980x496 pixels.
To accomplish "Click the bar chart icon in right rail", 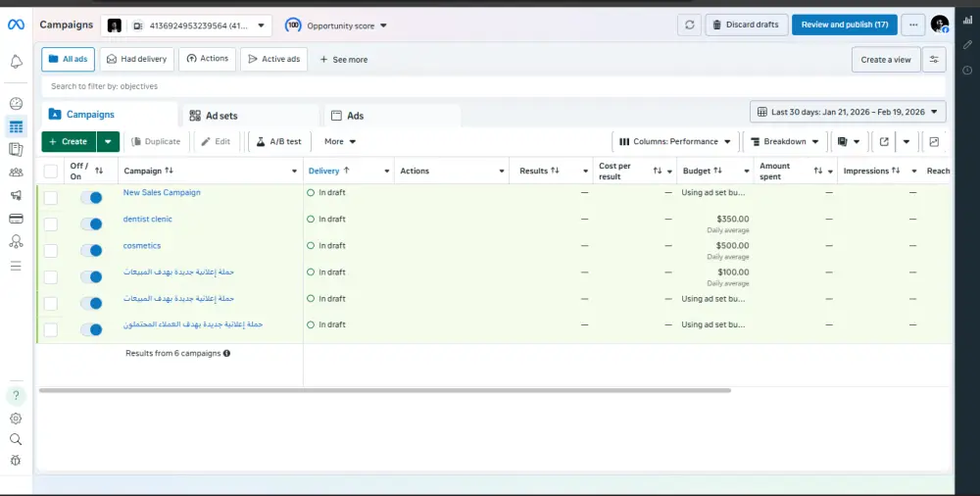I will [967, 20].
